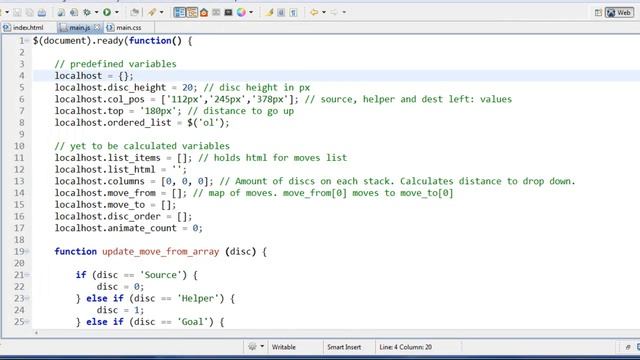Click 'localhost.col_pos' on line 6
Image resolution: width=640 pixels, height=360 pixels.
point(100,100)
